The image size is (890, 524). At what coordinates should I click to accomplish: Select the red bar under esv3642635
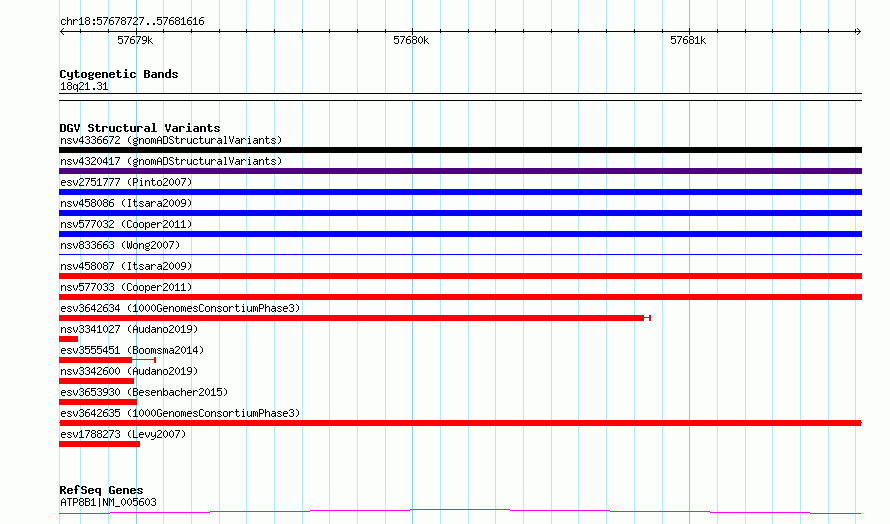coord(460,423)
